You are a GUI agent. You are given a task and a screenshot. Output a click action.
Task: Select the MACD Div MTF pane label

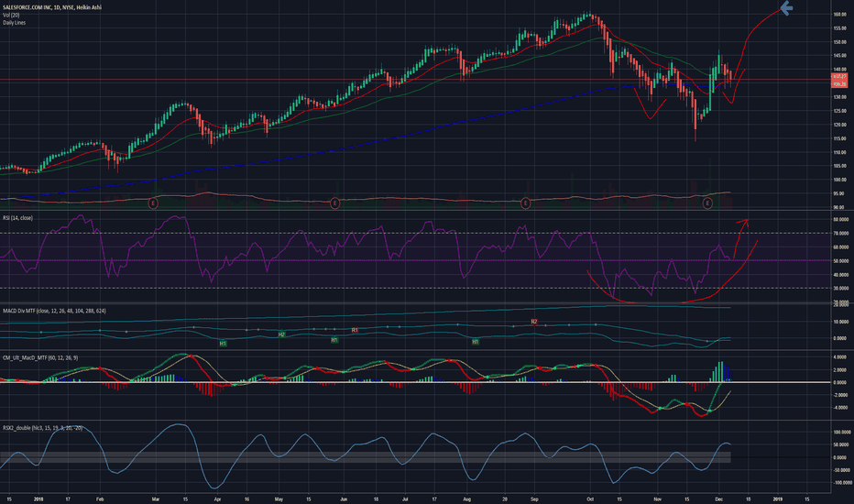click(54, 311)
